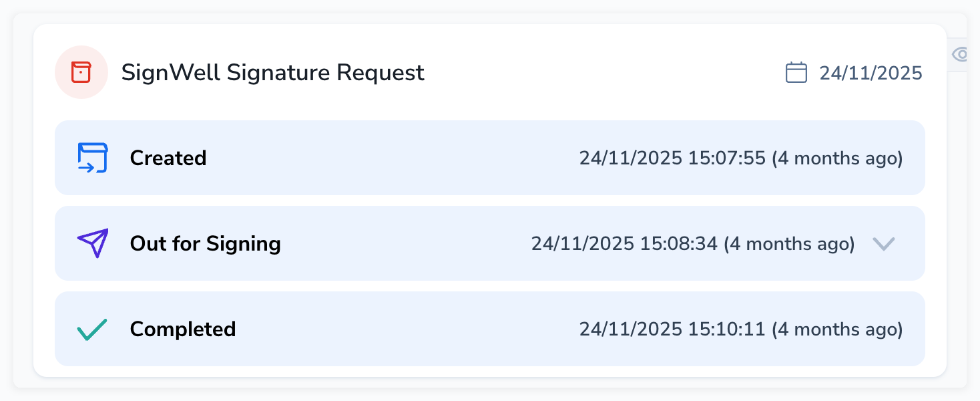Toggle the eye visibility icon at right edge
980x401 pixels.
(961, 55)
